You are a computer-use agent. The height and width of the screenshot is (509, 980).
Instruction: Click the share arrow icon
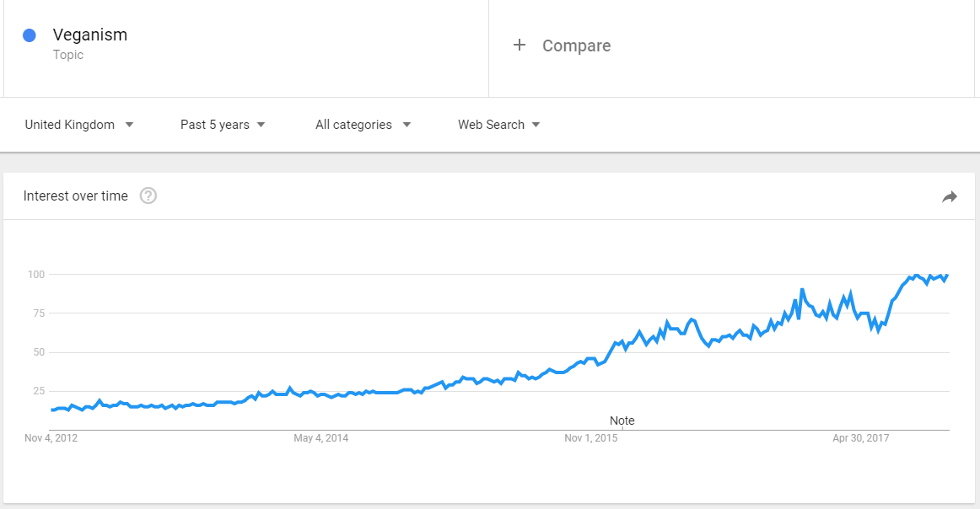coord(950,196)
